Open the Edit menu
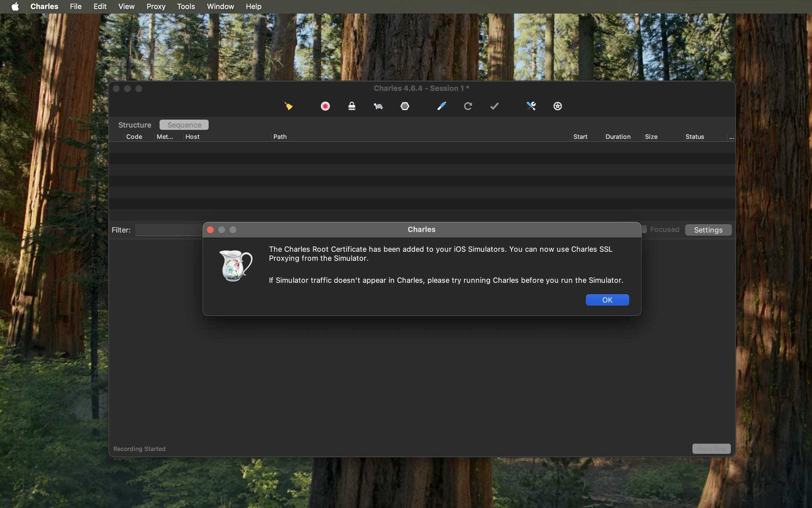This screenshot has height=508, width=812. point(100,6)
